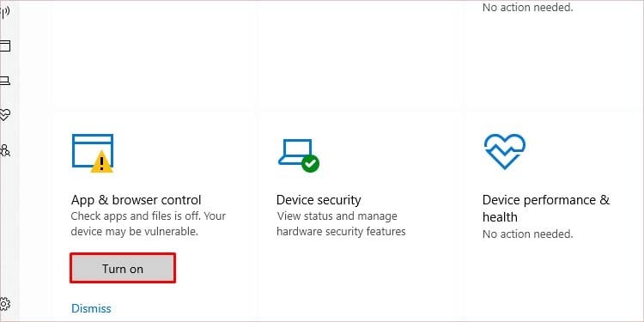Open Family options people icon in sidebar

[5, 150]
